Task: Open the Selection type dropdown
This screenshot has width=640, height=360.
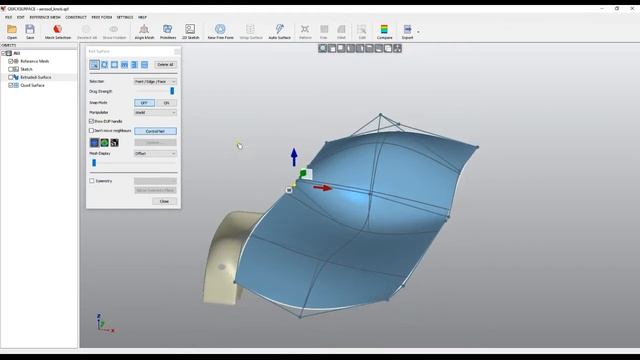Action: [155, 82]
